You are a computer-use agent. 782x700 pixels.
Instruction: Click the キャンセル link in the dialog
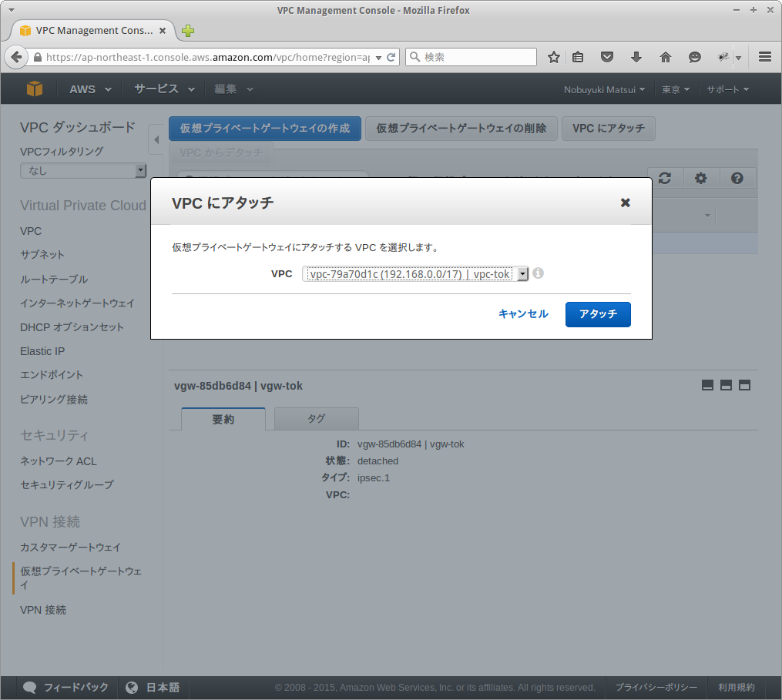pos(523,314)
